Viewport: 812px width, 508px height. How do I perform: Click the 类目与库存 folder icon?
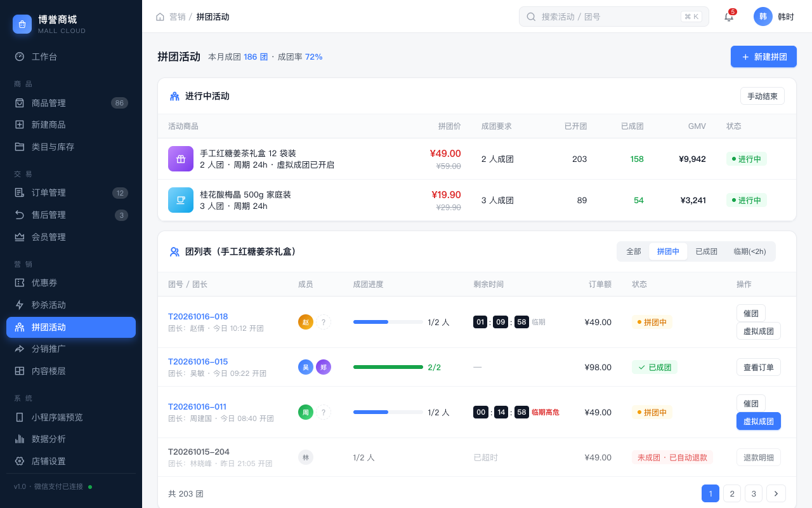20,147
